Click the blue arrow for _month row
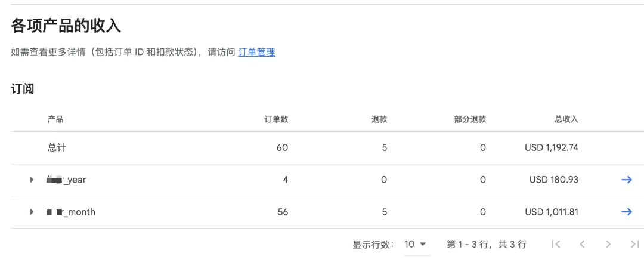The image size is (644, 262). (626, 212)
